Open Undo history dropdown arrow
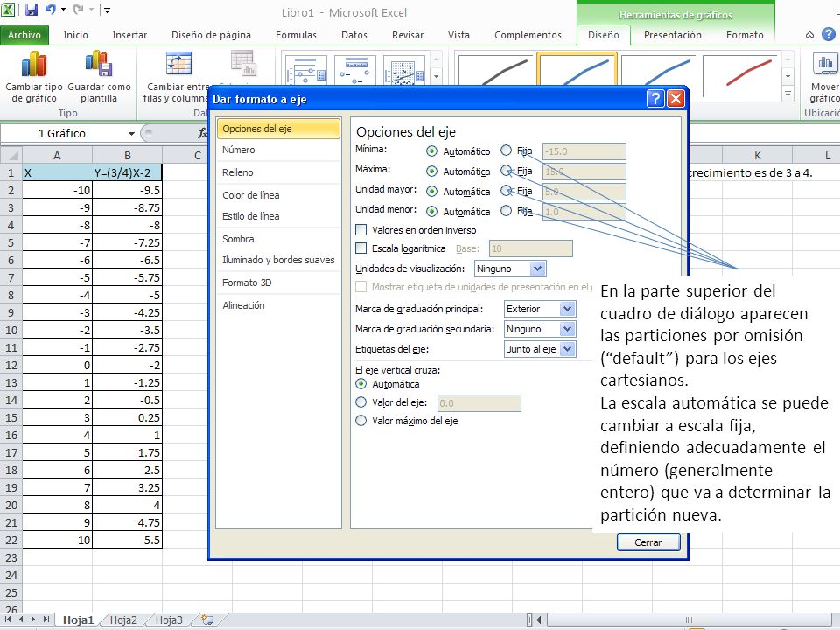The height and width of the screenshot is (630, 840). coord(63,9)
